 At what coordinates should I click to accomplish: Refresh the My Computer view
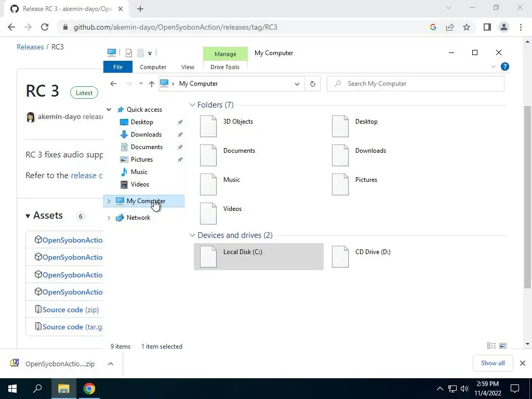pyautogui.click(x=312, y=84)
